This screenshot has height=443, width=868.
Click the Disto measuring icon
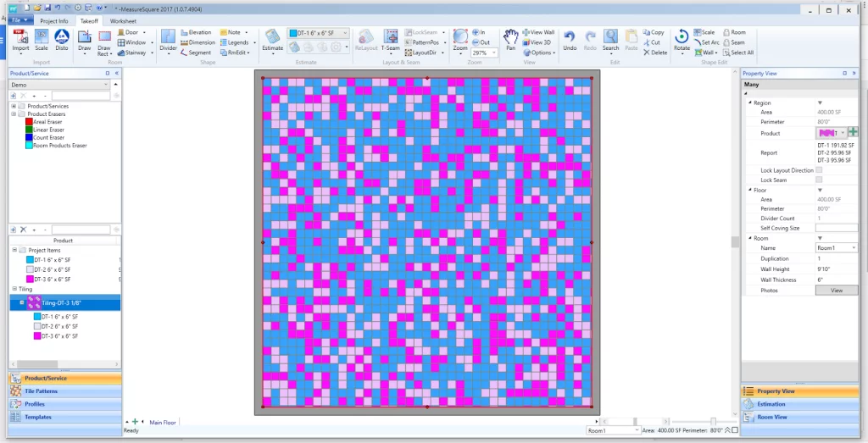(x=62, y=38)
